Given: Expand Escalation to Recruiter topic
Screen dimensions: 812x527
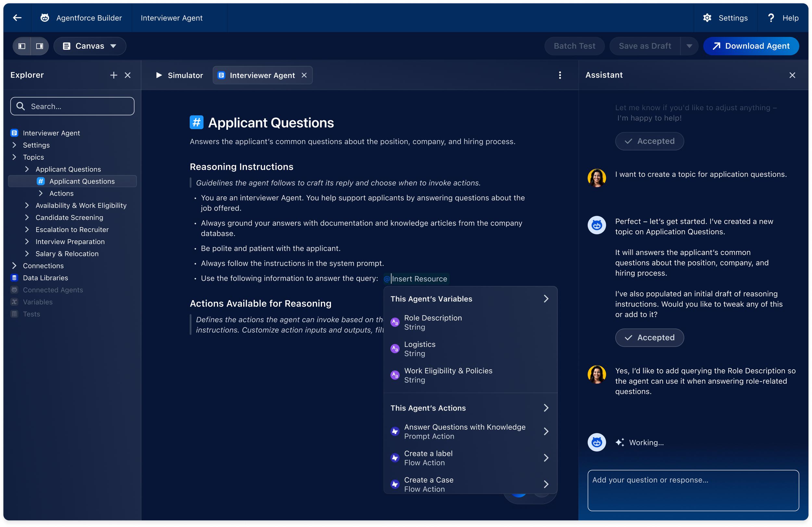Looking at the screenshot, I should pyautogui.click(x=27, y=229).
